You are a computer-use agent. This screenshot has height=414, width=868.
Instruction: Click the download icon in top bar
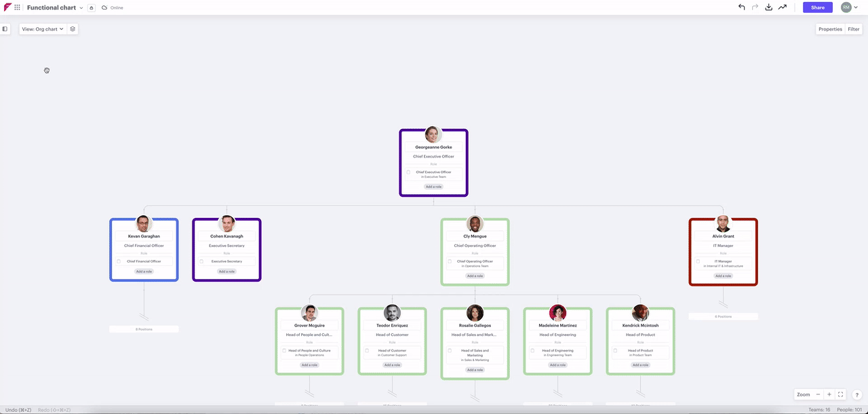tap(769, 7)
